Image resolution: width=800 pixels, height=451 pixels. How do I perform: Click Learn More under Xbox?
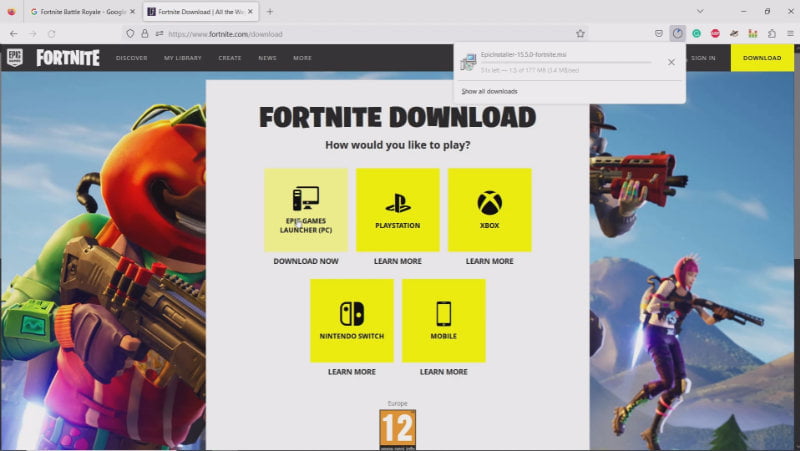(x=490, y=261)
